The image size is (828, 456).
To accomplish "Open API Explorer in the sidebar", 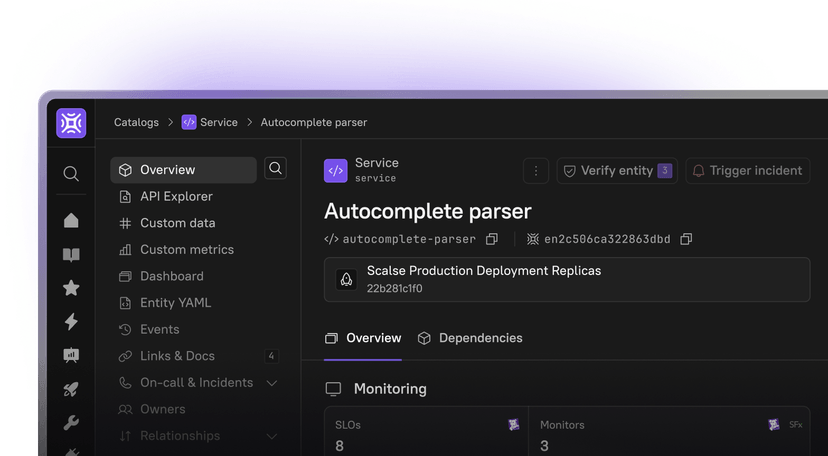I will pyautogui.click(x=176, y=196).
